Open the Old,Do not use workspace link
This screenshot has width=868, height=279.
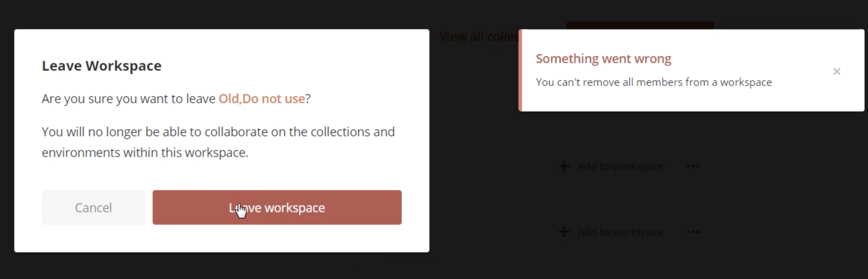[x=262, y=98]
